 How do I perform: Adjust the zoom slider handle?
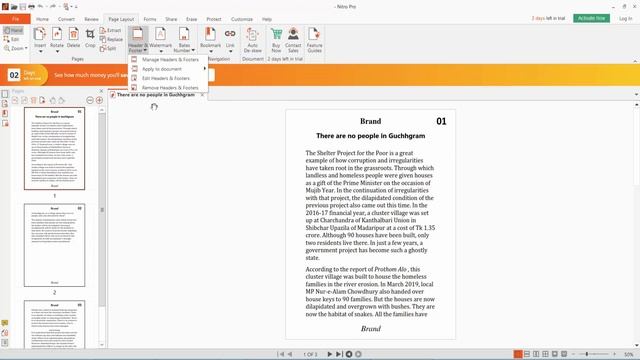(x=587, y=354)
